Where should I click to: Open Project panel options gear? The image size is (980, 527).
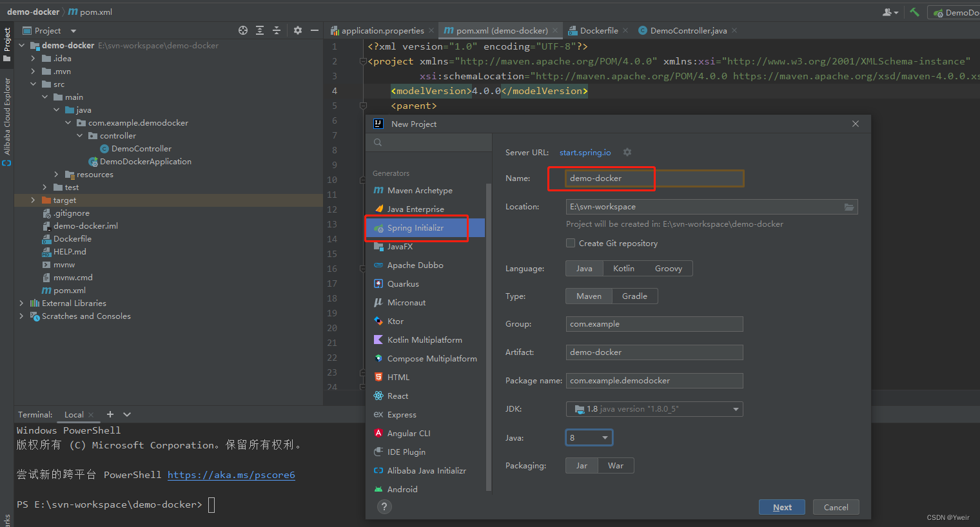click(298, 30)
